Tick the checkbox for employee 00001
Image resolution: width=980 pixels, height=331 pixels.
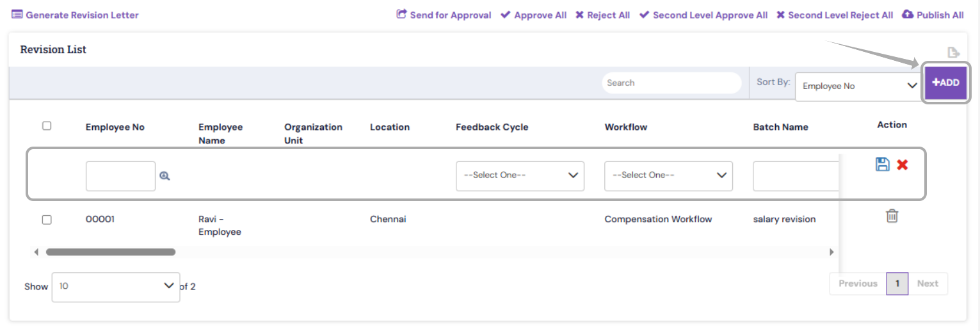click(x=47, y=220)
